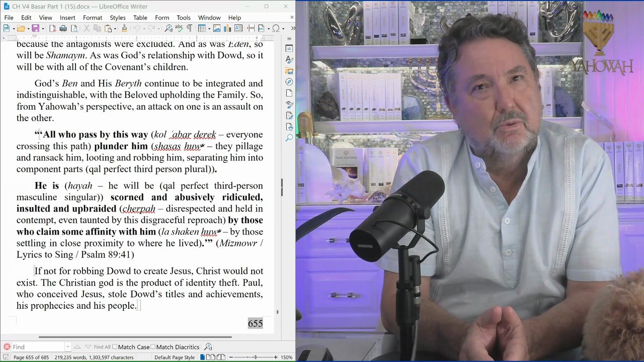Image resolution: width=644 pixels, height=362 pixels.
Task: Click the Find All button
Action: coord(102,347)
